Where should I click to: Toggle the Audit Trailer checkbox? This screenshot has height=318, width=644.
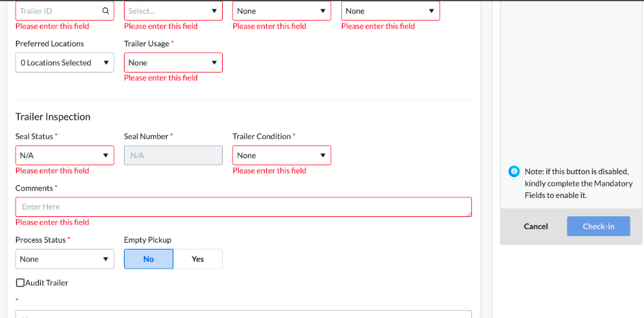[20, 283]
